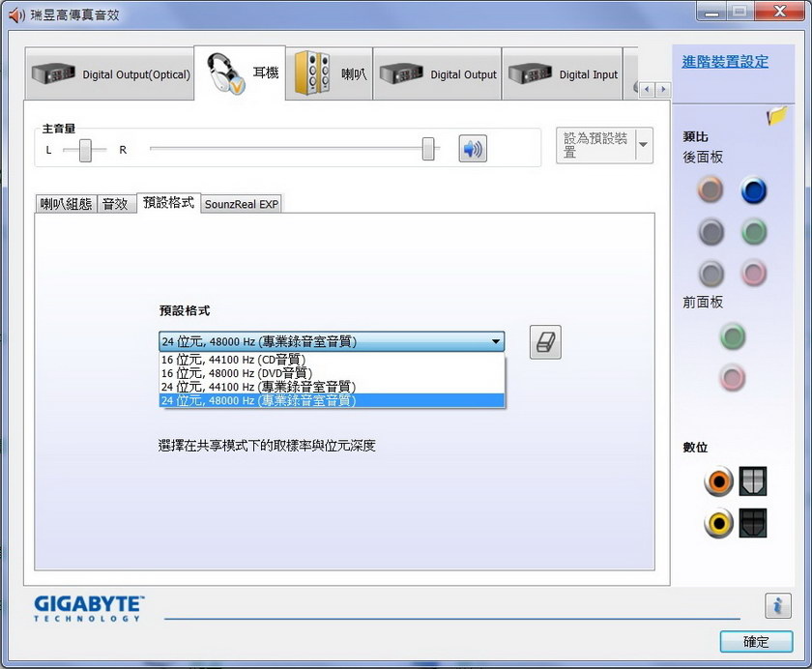The image size is (812, 669).
Task: Click the GIGABYTE Technology logo
Action: [x=89, y=608]
